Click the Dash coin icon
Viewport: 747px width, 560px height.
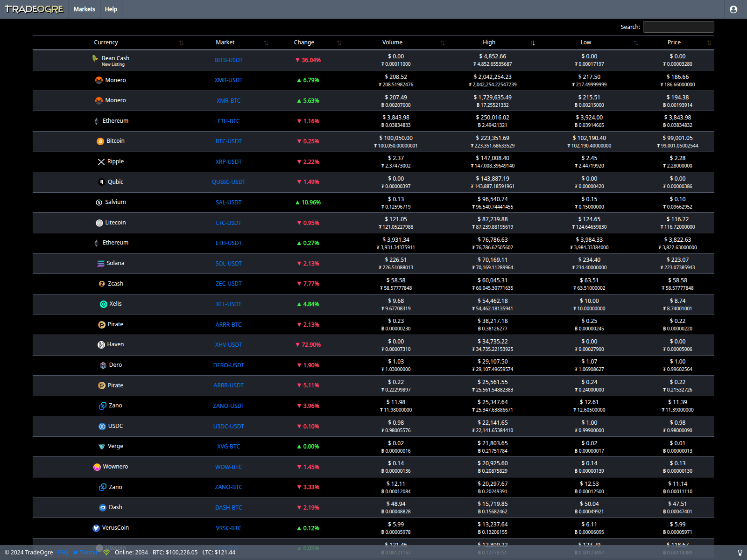pos(103,508)
